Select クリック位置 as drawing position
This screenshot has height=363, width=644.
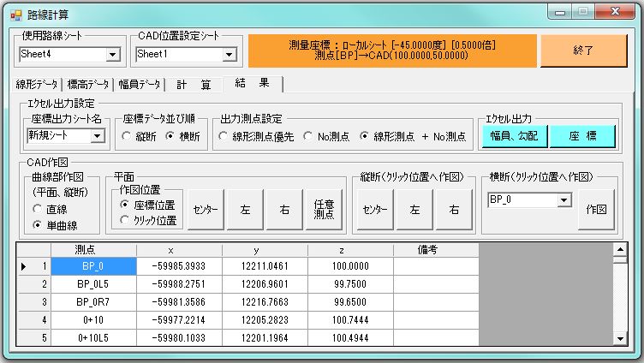[125, 220]
